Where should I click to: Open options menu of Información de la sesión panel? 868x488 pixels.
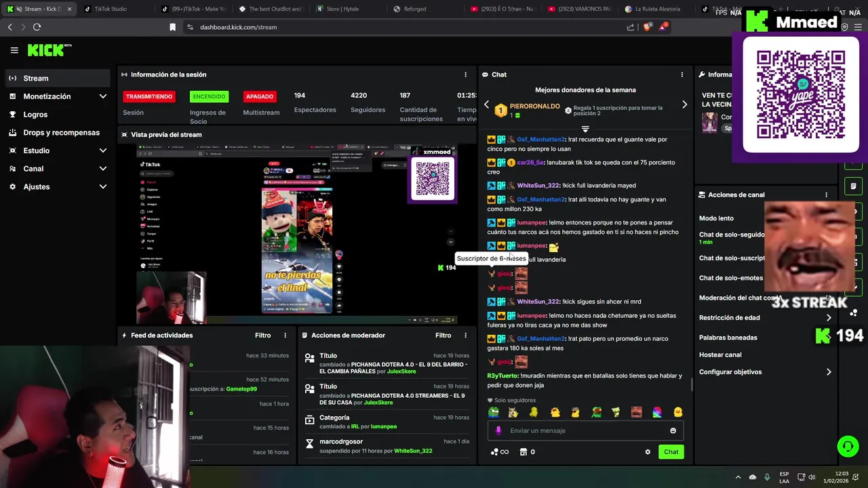tap(465, 75)
